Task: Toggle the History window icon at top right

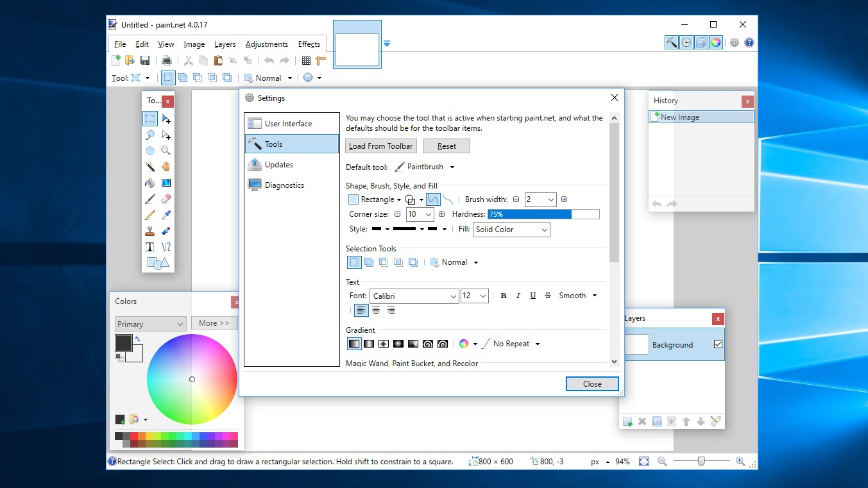Action: click(686, 42)
